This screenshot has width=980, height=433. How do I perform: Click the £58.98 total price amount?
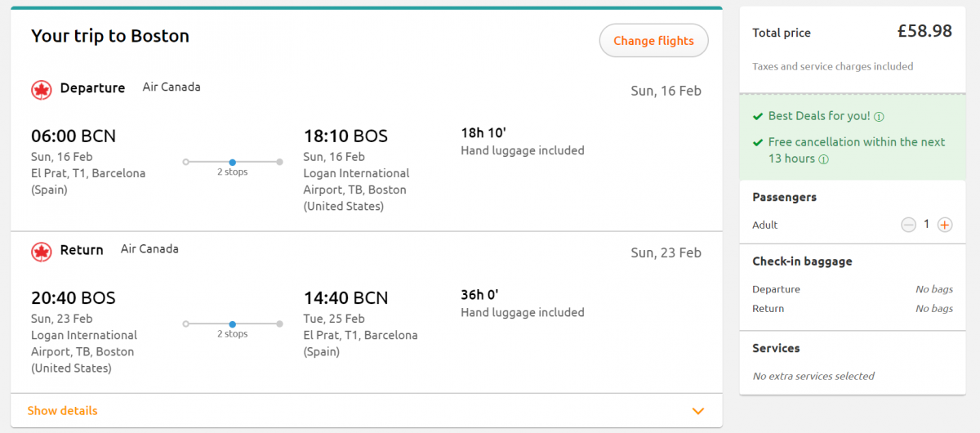924,32
